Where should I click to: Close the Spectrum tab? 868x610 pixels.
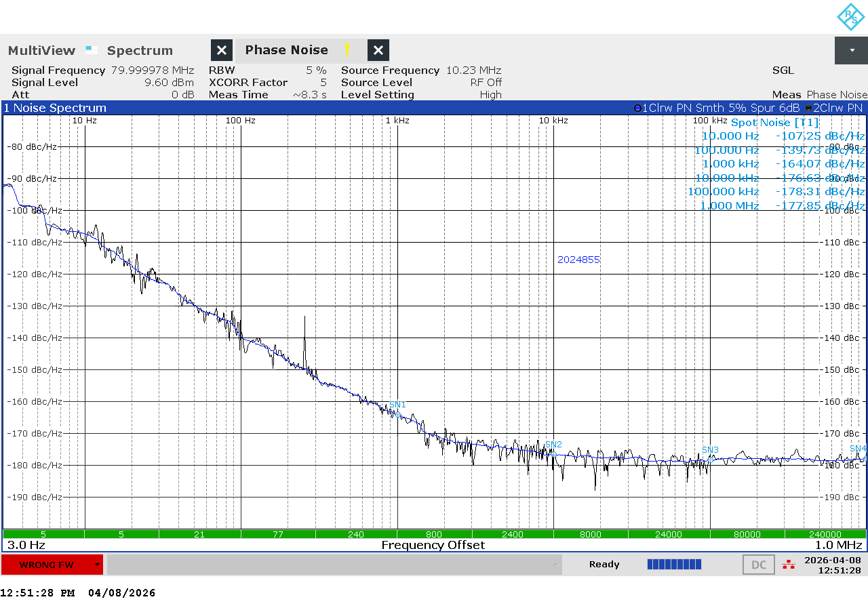click(x=222, y=50)
